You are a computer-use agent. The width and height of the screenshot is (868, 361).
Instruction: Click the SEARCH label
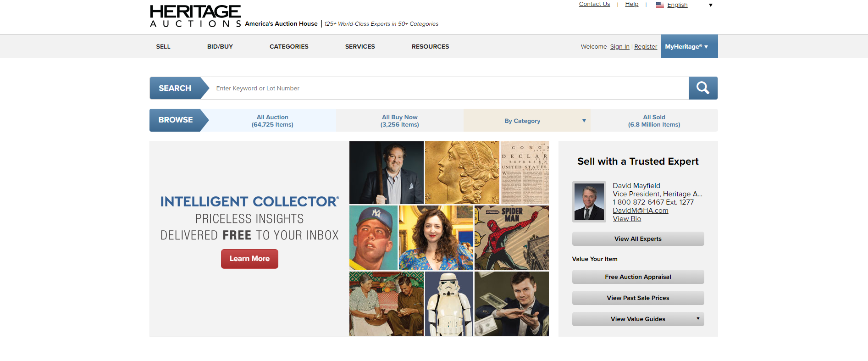point(175,88)
